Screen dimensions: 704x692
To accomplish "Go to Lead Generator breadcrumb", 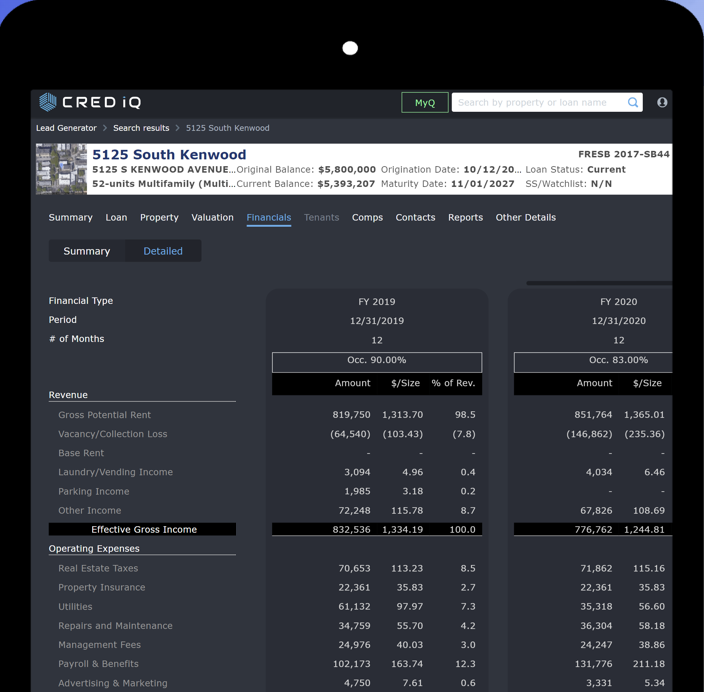I will 66,128.
